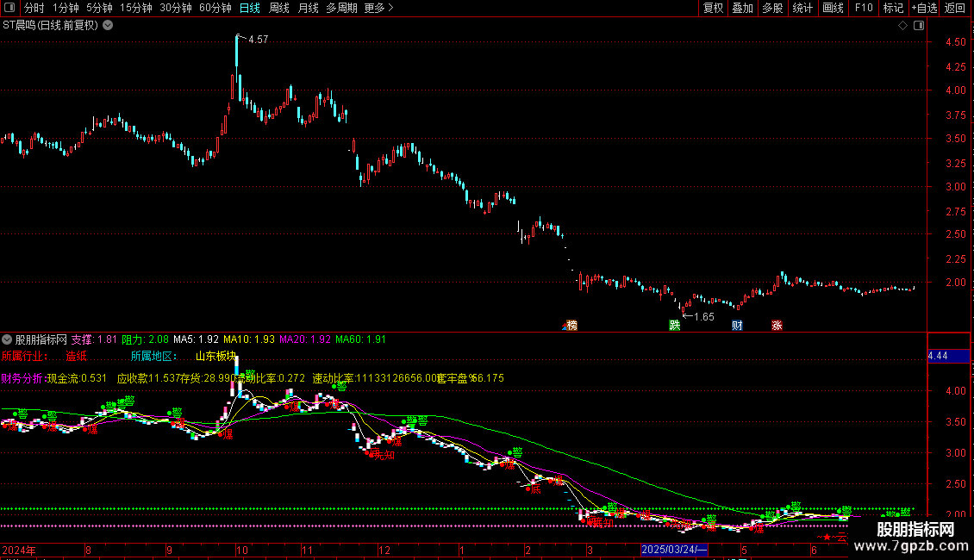This screenshot has height=560, width=974.
Task: Click the 叠加 overlay button
Action: pos(742,8)
